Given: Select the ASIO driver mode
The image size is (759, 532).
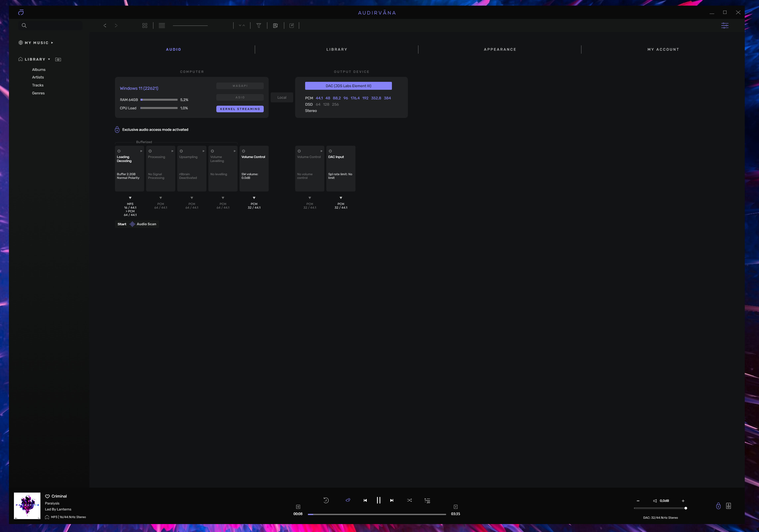Looking at the screenshot, I should tap(240, 97).
